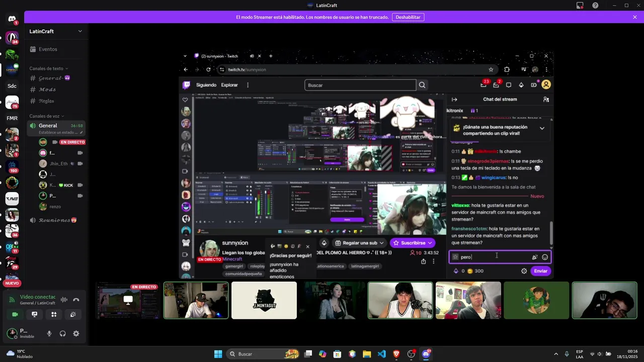The image size is (644, 362).
Task: Focus Twitch Buscar search field
Action: click(360, 85)
